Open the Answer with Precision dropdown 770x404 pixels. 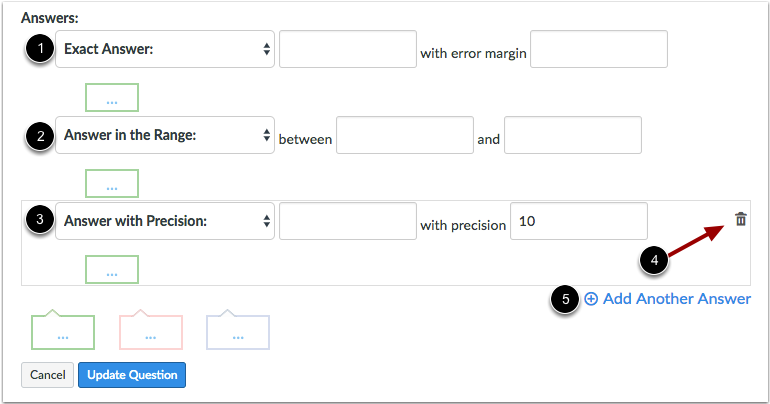tap(165, 221)
